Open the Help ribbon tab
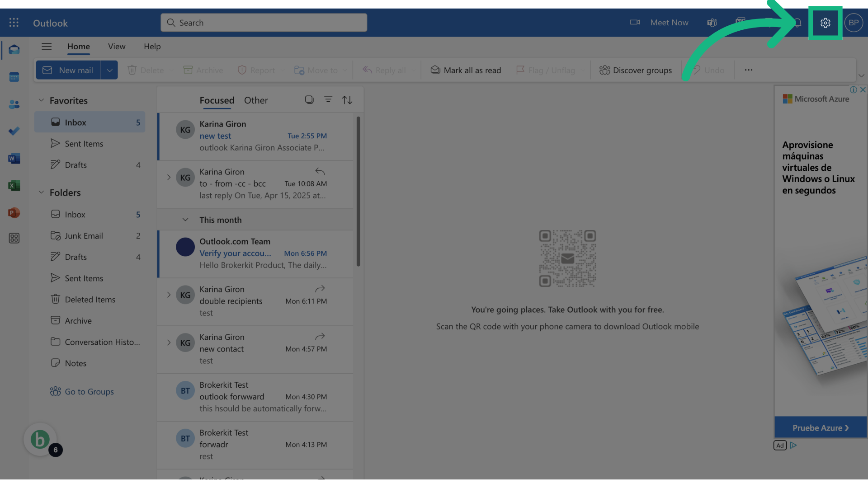 tap(152, 47)
